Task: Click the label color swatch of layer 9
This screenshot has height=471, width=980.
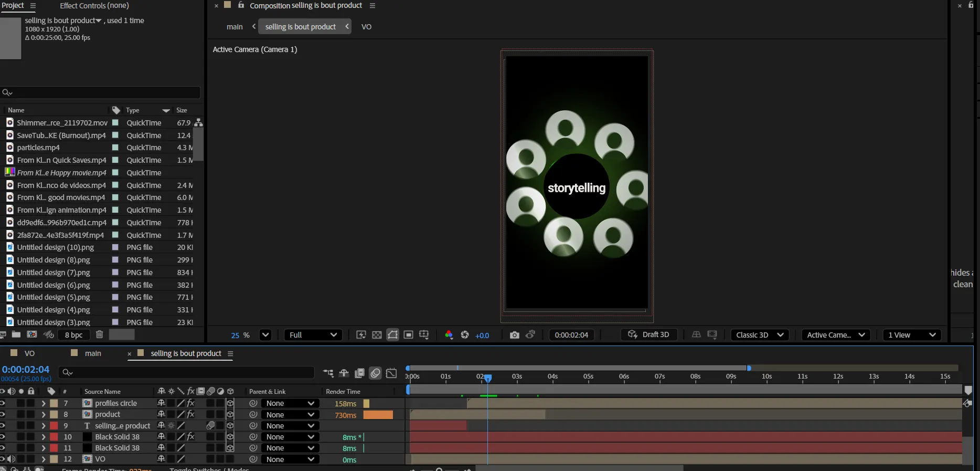Action: [x=54, y=426]
